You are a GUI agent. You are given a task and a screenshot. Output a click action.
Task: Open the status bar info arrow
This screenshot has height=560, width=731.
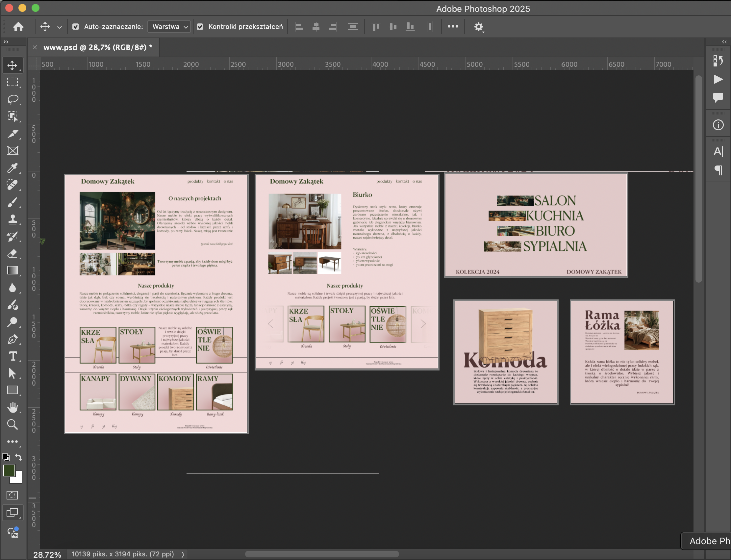[x=183, y=554]
